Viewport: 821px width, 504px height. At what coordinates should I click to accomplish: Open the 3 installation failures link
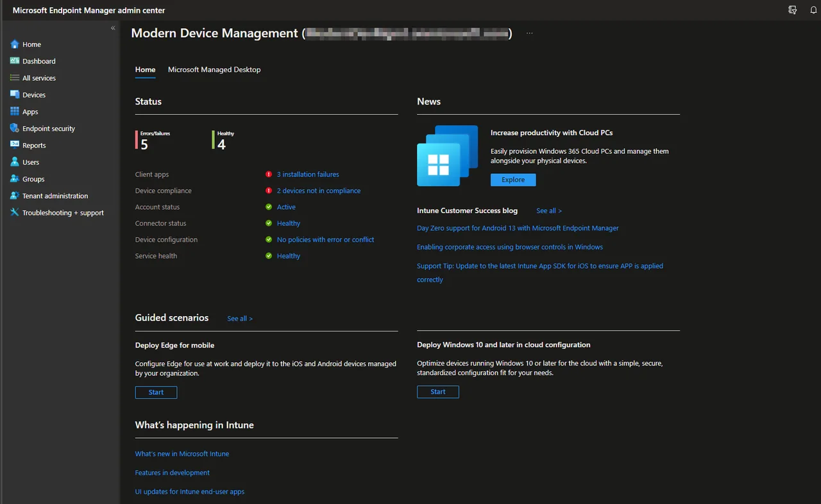308,174
